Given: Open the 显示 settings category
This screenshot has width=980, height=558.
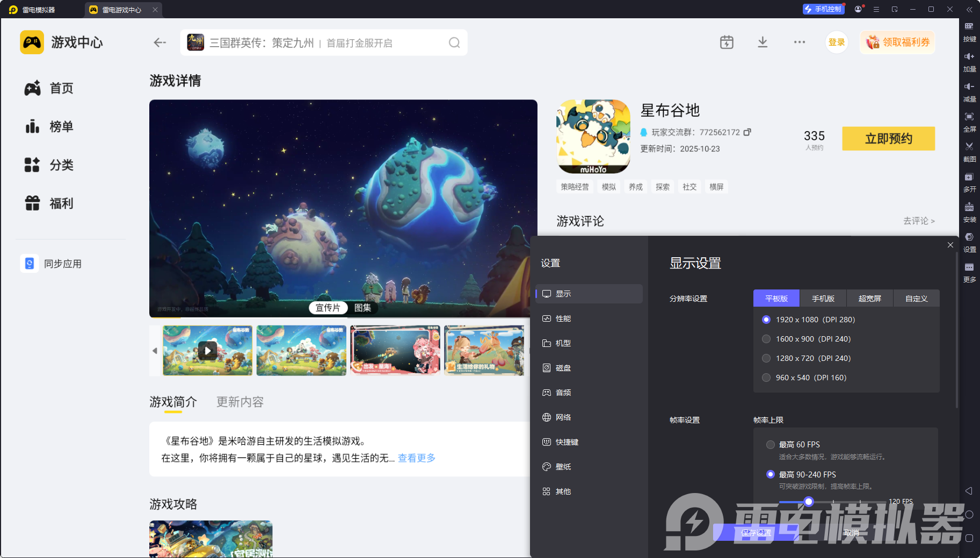Looking at the screenshot, I should click(x=589, y=294).
